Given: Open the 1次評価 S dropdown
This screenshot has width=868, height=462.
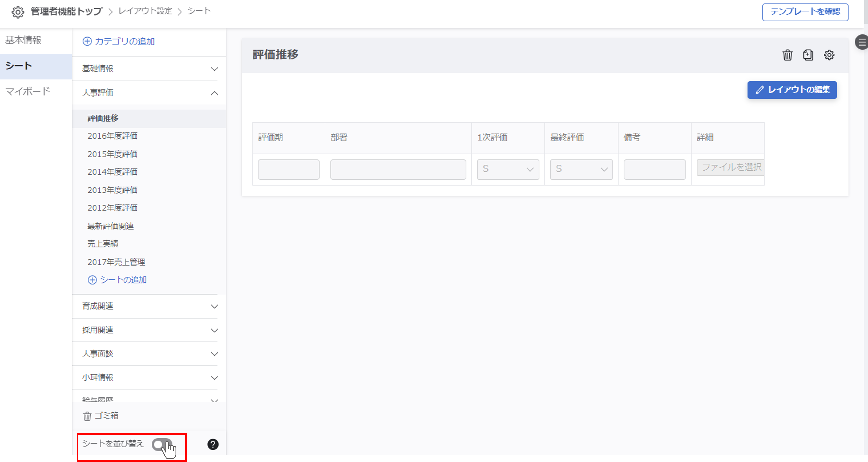Looking at the screenshot, I should [x=508, y=169].
